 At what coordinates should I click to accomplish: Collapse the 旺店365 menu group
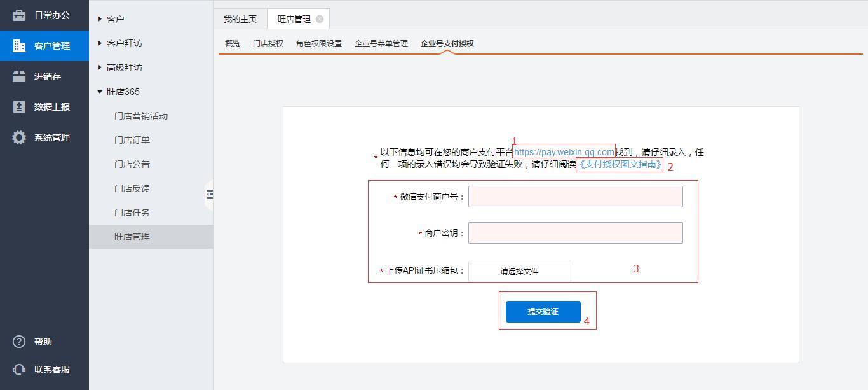100,92
